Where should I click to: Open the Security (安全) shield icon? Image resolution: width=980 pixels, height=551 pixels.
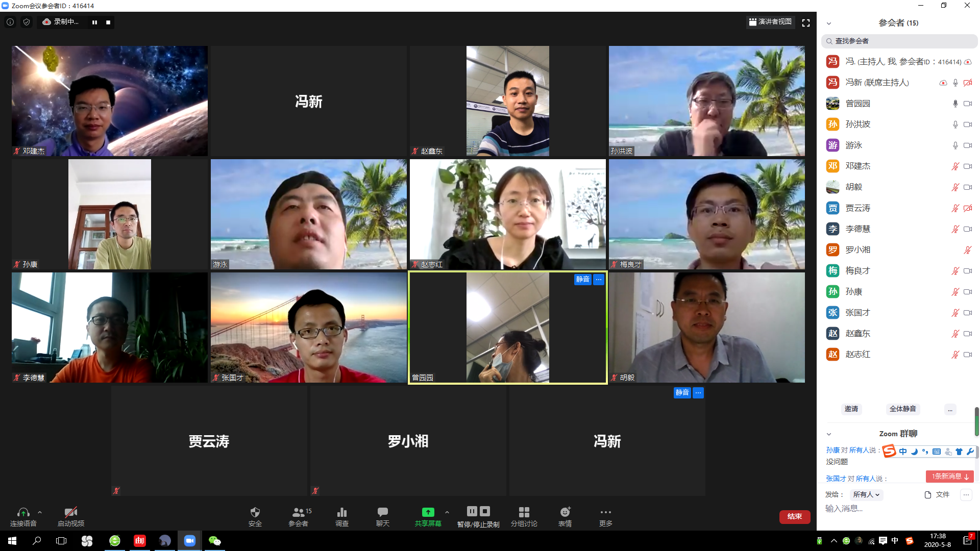(x=255, y=512)
